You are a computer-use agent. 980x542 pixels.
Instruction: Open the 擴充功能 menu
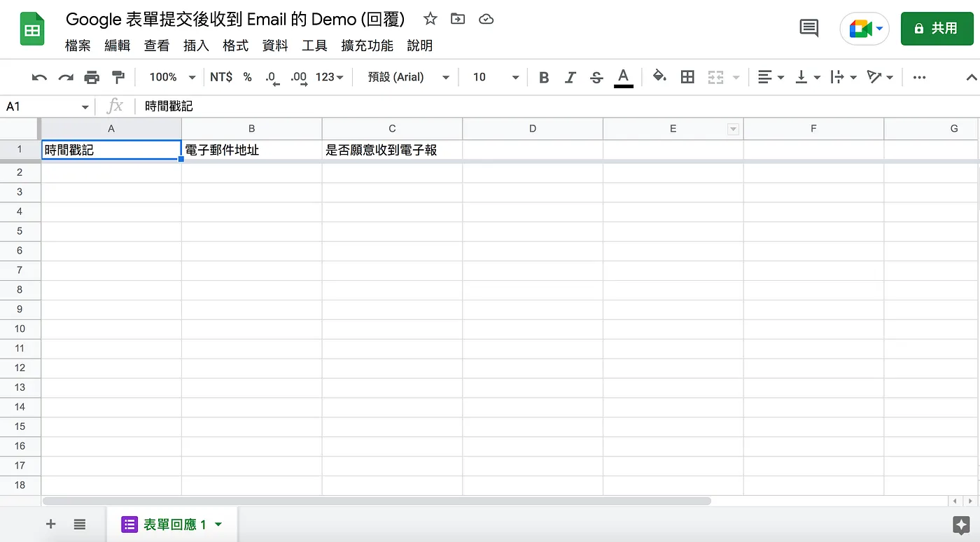click(367, 46)
